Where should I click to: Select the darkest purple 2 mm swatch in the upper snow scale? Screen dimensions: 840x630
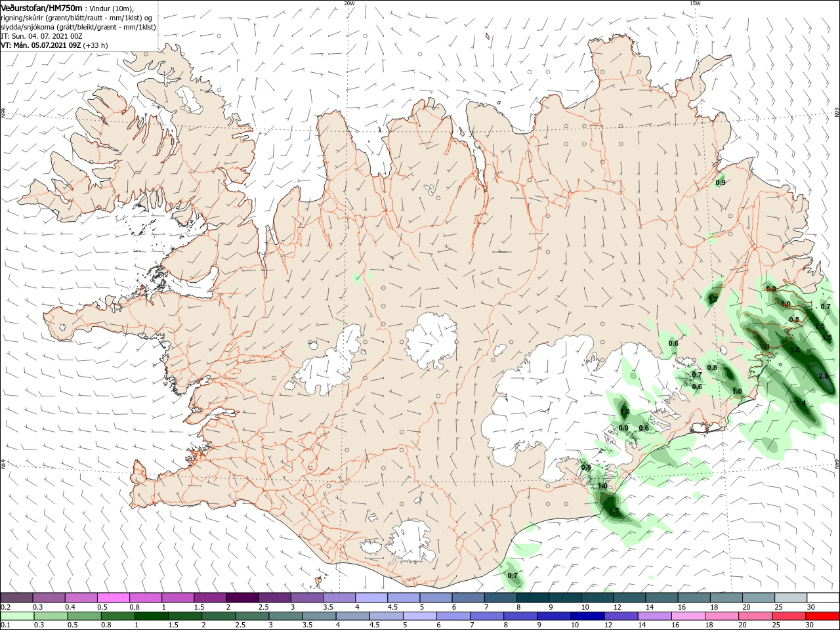242,598
